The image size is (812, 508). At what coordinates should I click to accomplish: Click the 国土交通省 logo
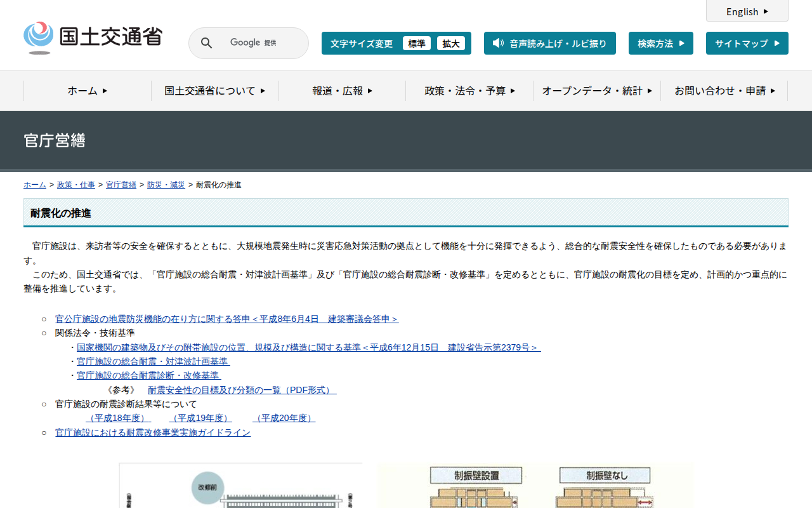pyautogui.click(x=93, y=37)
